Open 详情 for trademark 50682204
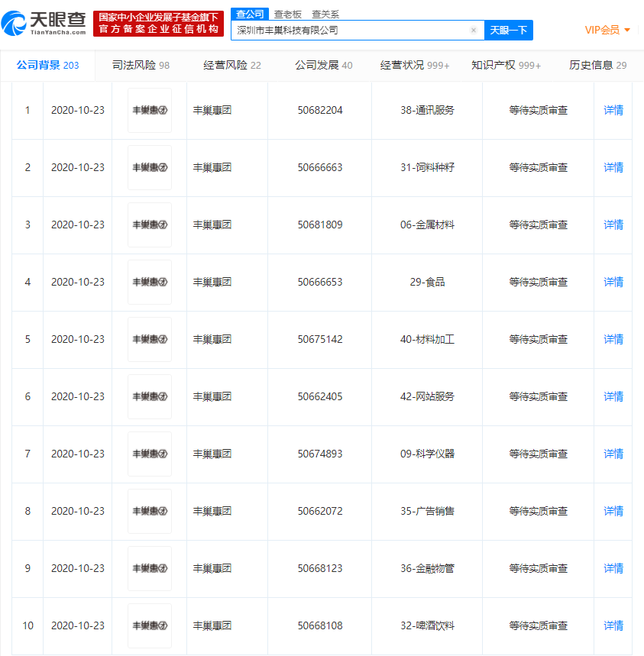The image size is (644, 656). tap(613, 110)
